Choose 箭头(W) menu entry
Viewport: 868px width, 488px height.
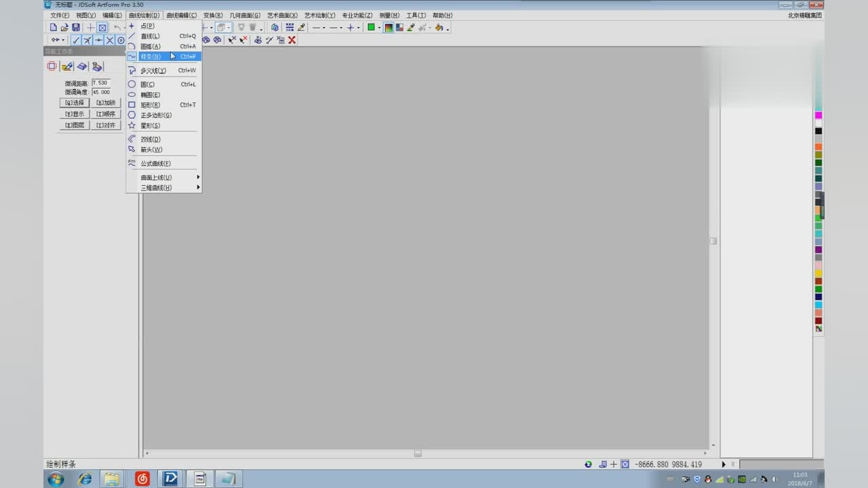pyautogui.click(x=163, y=149)
